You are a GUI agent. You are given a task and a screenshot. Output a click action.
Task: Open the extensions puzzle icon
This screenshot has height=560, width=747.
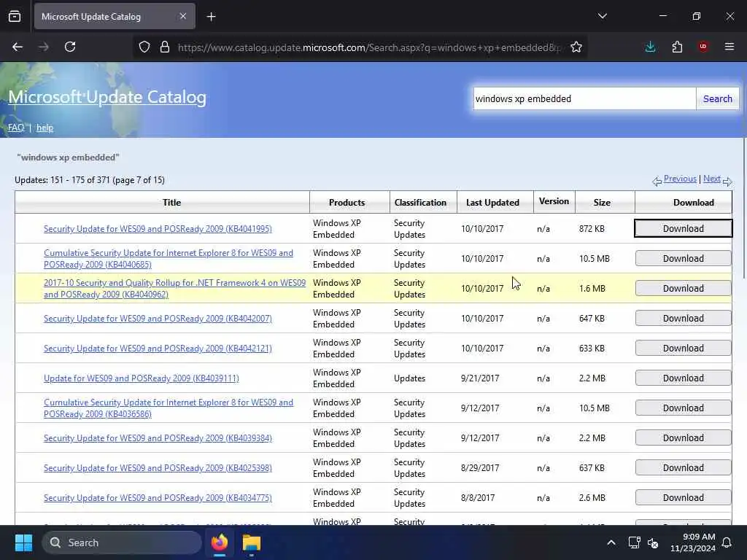(677, 47)
